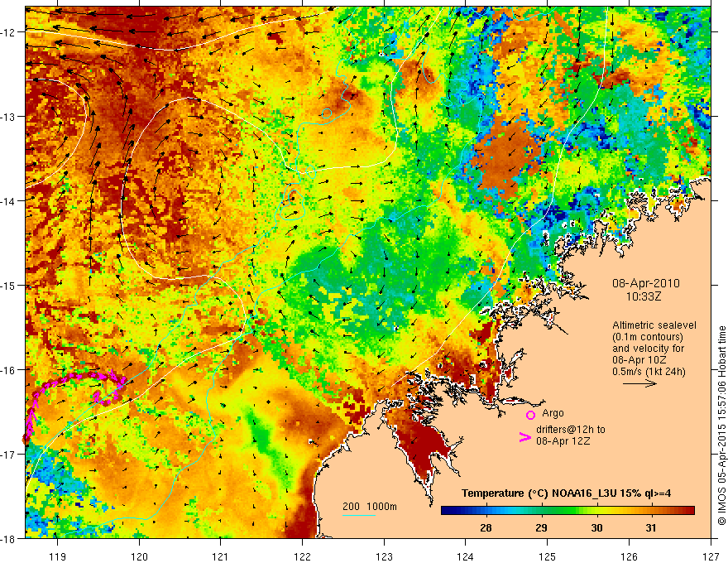Click the cyan 200 1000m depth contour legend line

pos(359,515)
